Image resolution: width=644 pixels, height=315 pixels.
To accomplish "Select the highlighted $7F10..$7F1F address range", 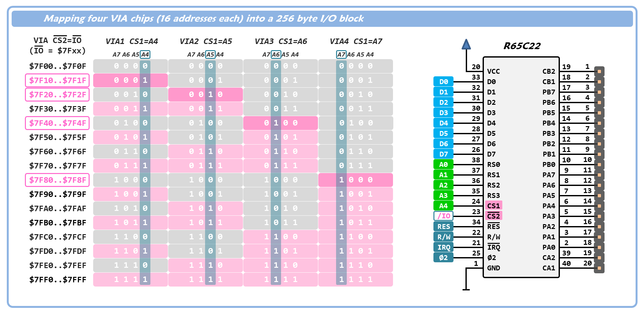I will click(x=57, y=81).
